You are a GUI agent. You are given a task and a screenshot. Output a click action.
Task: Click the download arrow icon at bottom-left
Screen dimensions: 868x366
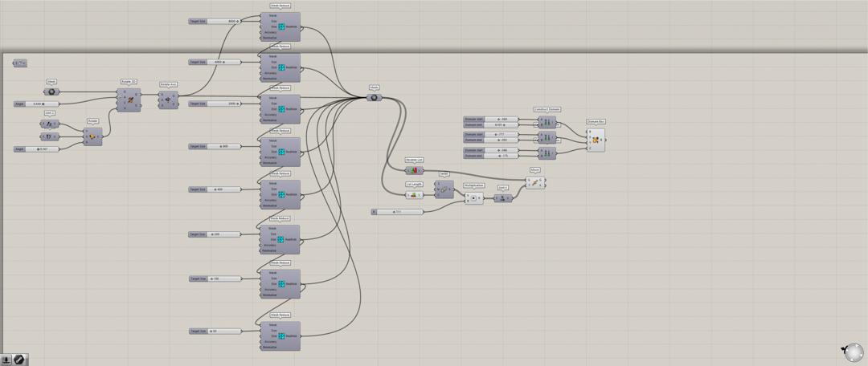[x=6, y=360]
